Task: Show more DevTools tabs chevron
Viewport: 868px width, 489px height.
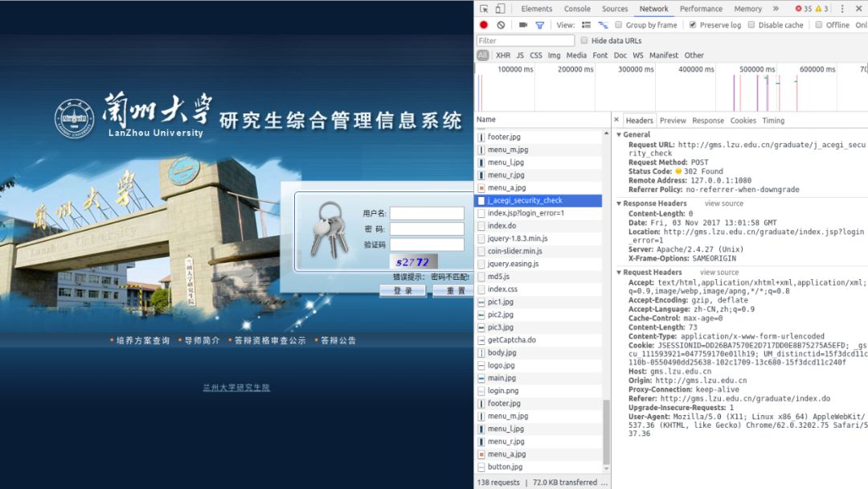Action: click(x=776, y=9)
